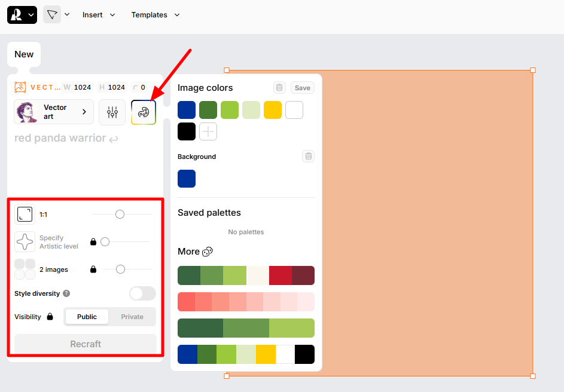Edit the red panda warrior prompt
The height and width of the screenshot is (392, 564).
point(66,138)
